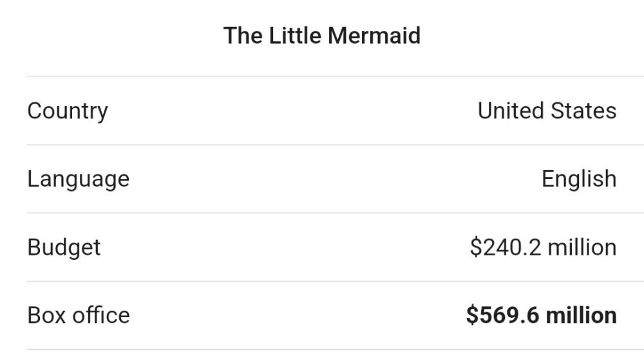Click the word "States" in Country value
644x350 pixels.
[x=583, y=111]
